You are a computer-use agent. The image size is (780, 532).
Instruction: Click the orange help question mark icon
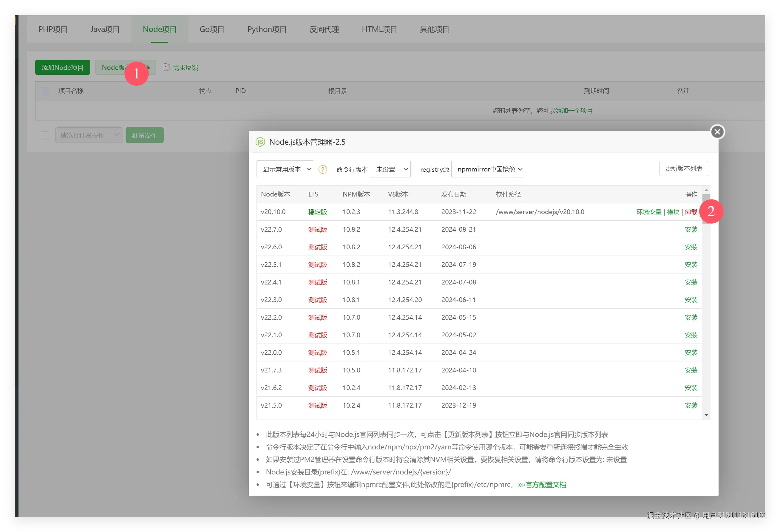tap(322, 169)
